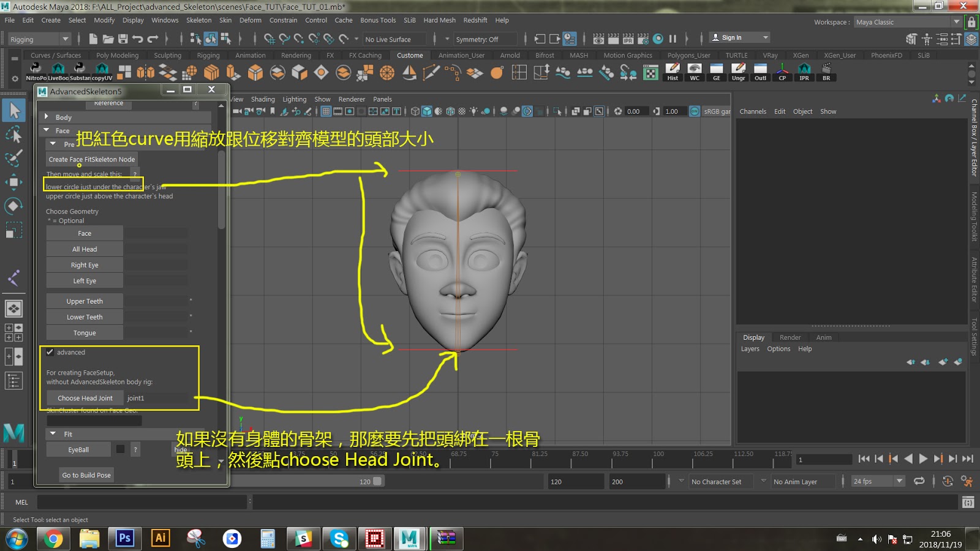
Task: Open the Maya icon in the Windows taskbar
Action: (410, 539)
